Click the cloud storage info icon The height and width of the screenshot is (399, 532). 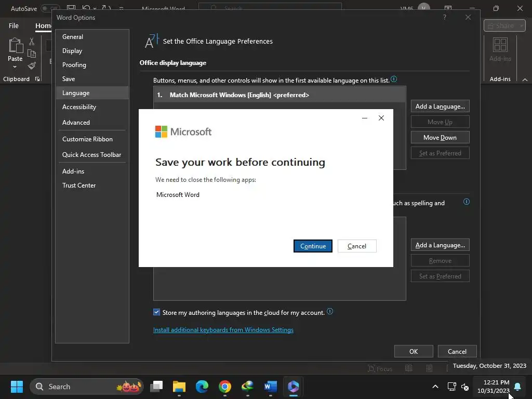(x=330, y=312)
